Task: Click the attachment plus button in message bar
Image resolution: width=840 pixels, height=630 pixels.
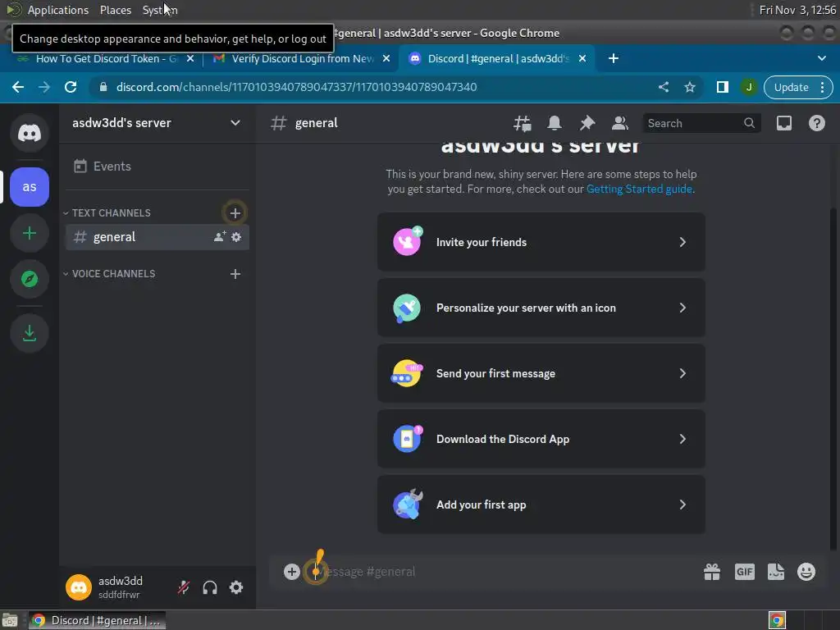Action: (292, 572)
